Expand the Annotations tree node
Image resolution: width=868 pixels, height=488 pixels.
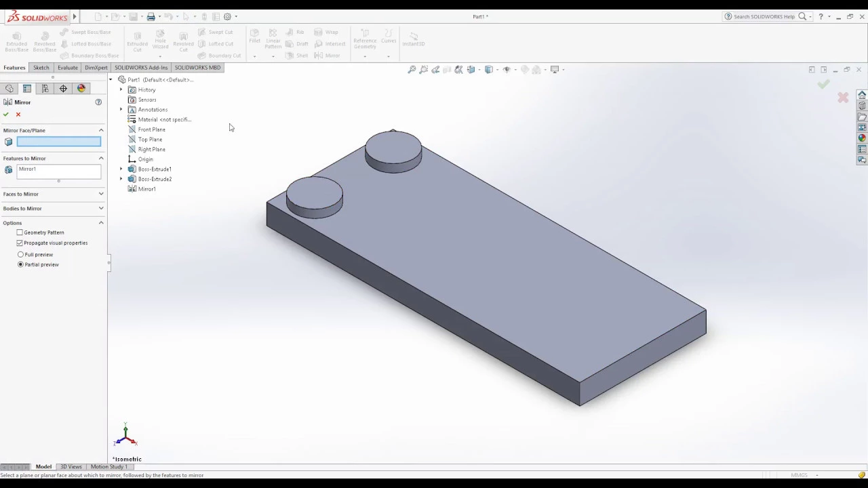(121, 109)
